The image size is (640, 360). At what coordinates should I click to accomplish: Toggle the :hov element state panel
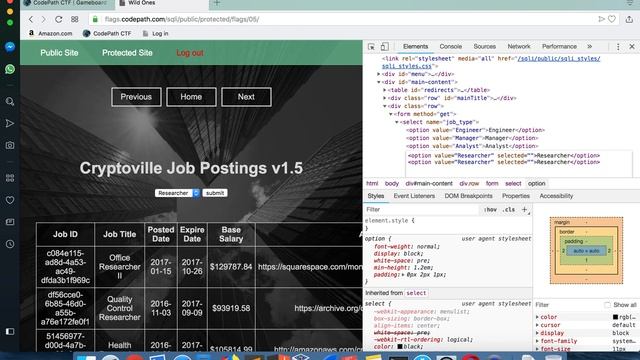[490, 209]
